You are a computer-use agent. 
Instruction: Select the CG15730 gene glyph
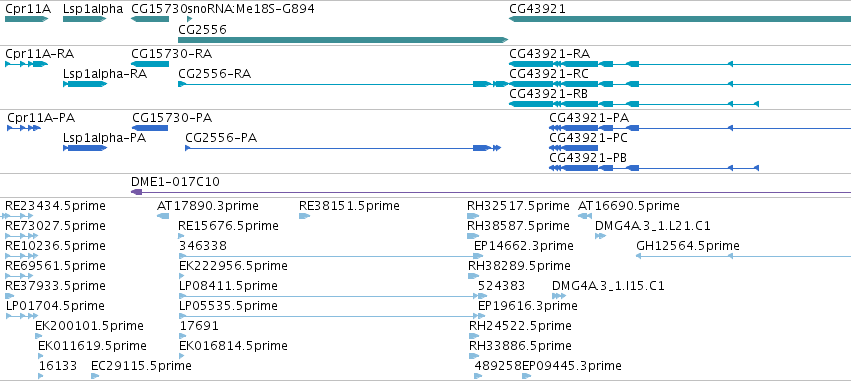(x=150, y=19)
